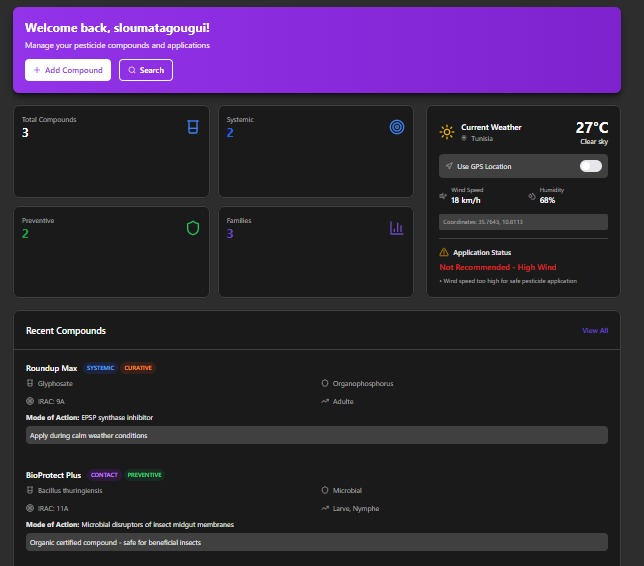This screenshot has width=644, height=566.
Task: Click the Clear sky weather description
Action: click(x=594, y=142)
